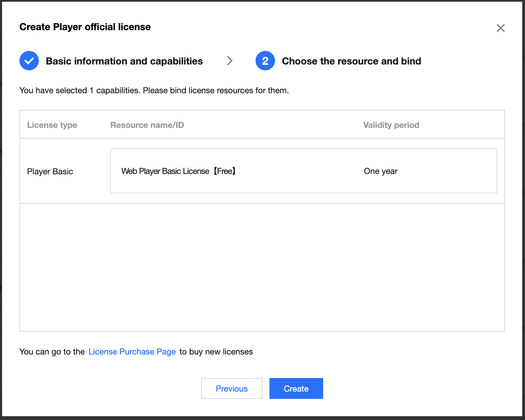
Task: Click the completed step checkmark icon
Action: [29, 61]
